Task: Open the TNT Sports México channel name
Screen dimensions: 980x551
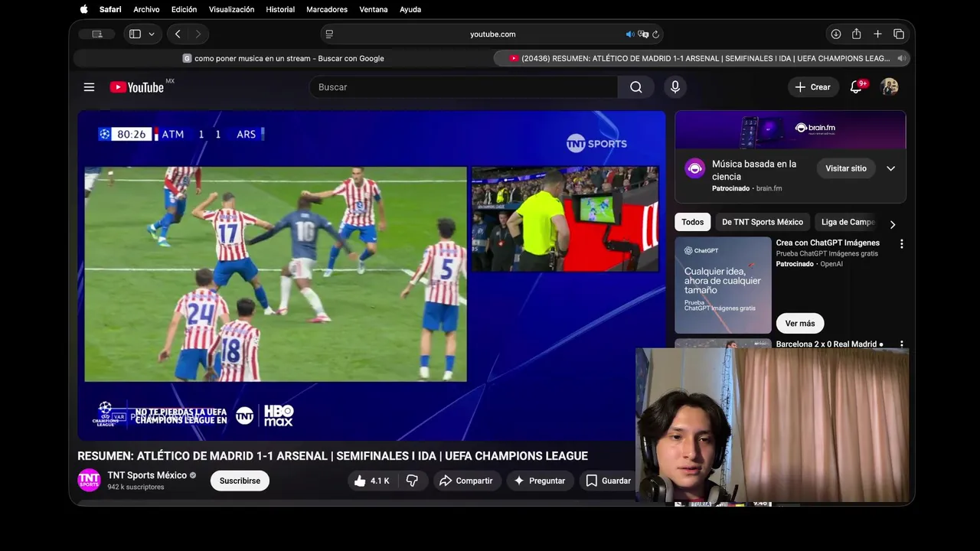Action: 147,475
